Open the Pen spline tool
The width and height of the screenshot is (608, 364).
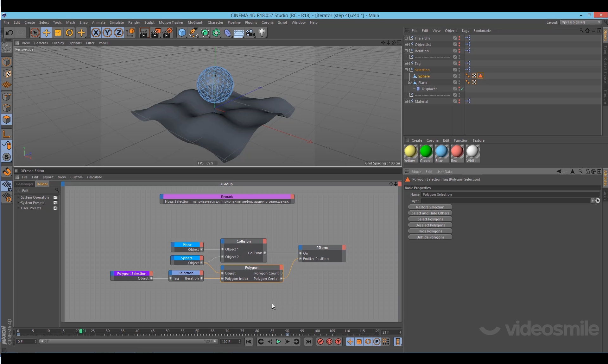193,33
